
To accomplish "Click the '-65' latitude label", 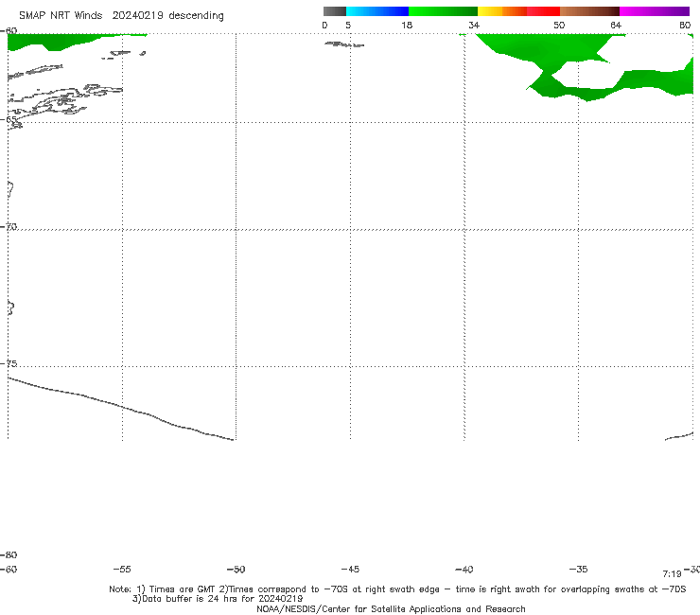I will coord(9,120).
